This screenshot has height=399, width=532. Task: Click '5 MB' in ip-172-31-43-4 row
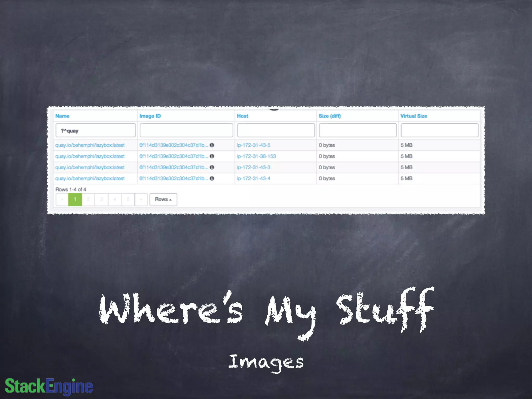(407, 178)
